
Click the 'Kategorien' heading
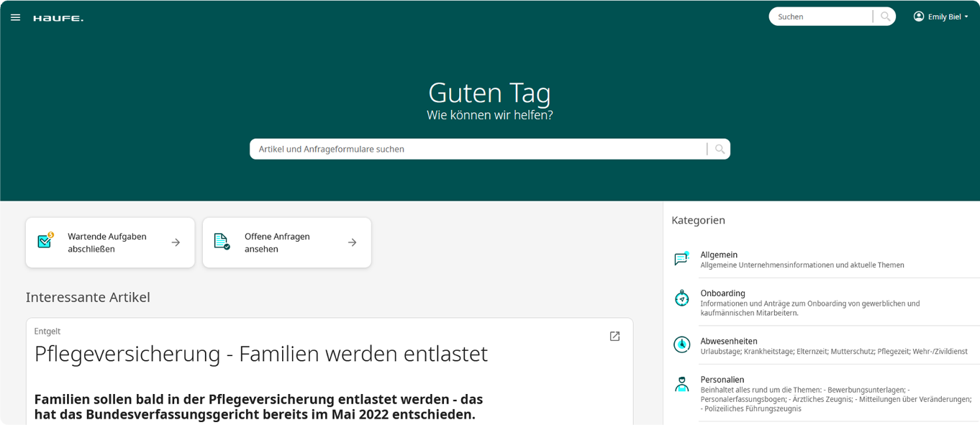click(698, 220)
